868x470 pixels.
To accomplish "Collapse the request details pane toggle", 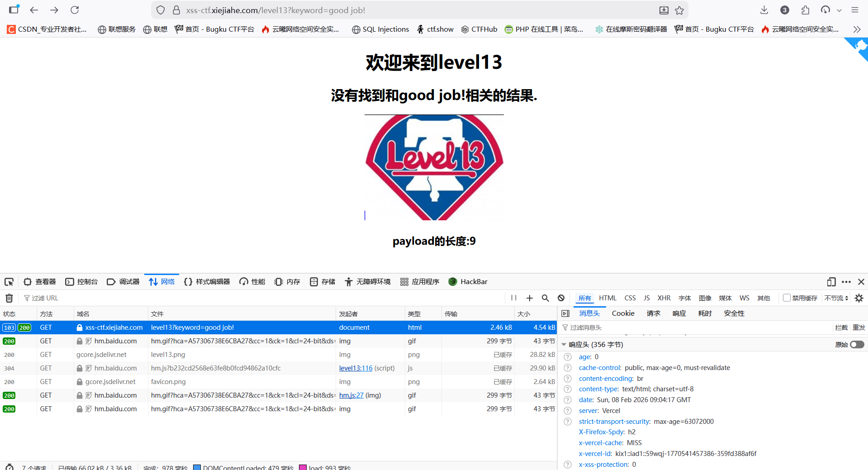I will (565, 313).
